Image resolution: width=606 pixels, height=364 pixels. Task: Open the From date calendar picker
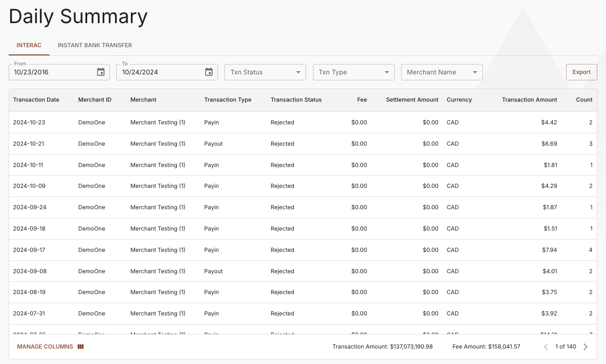100,72
